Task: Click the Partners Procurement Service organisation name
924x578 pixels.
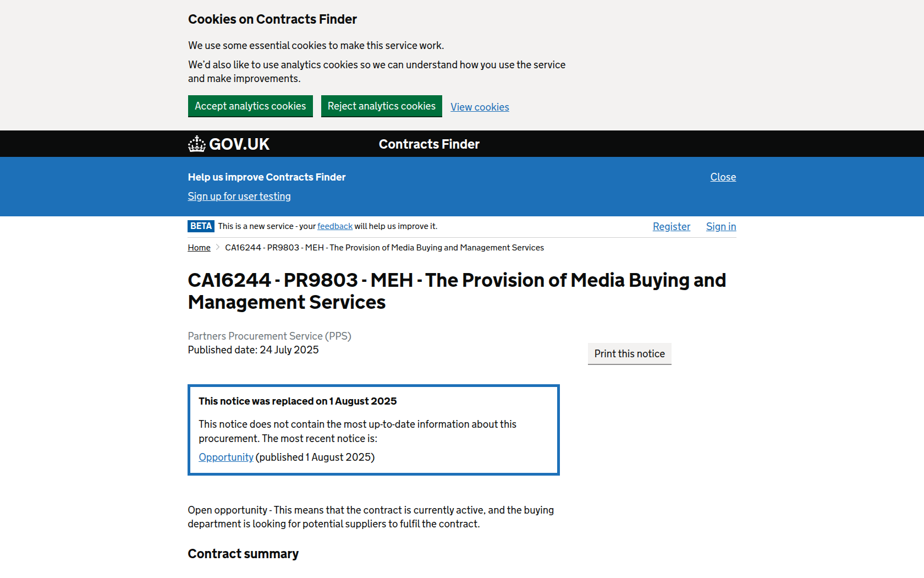Action: [x=269, y=336]
